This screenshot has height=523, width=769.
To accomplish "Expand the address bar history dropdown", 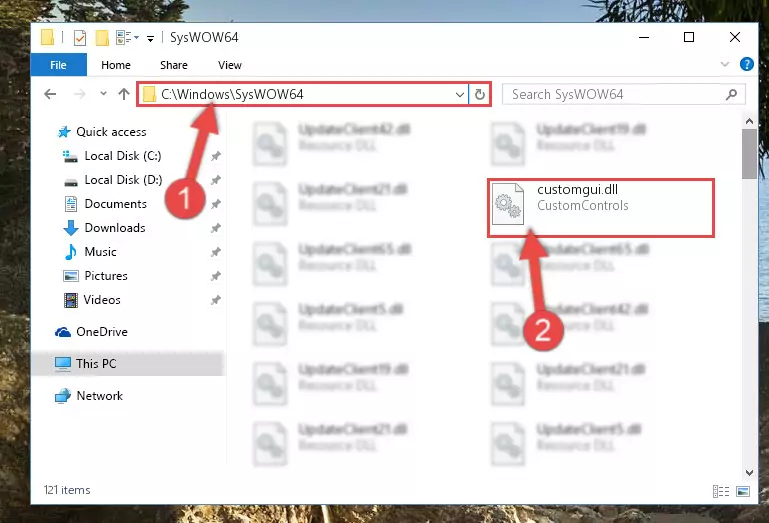I will coord(460,94).
